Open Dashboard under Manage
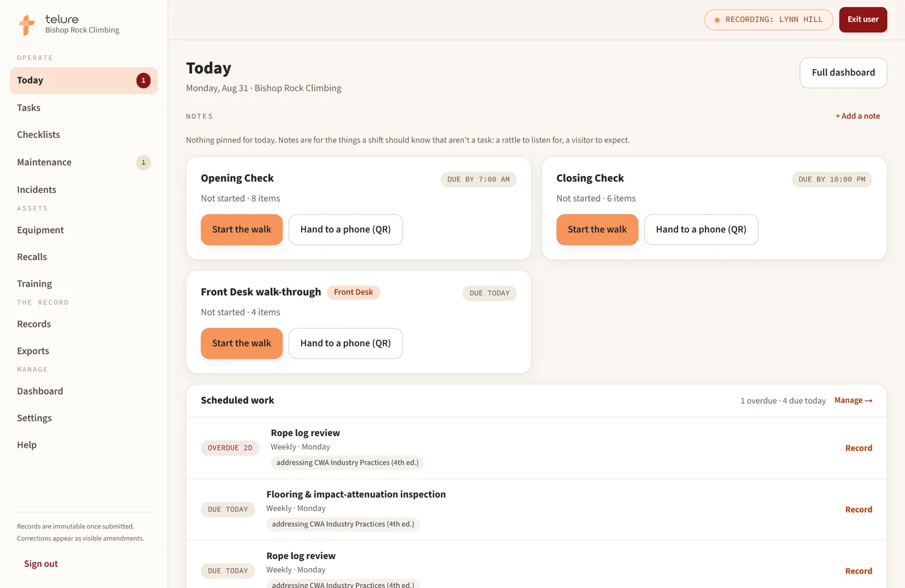 click(84, 391)
